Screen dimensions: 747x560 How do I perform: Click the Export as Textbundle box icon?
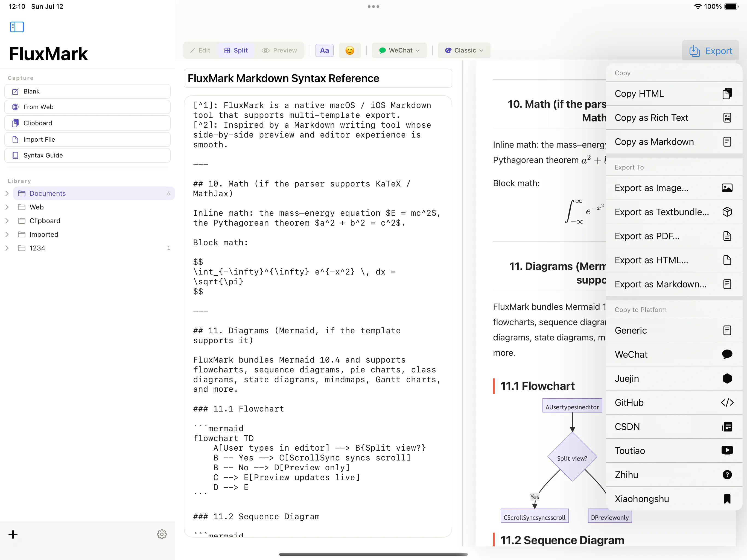[727, 212]
